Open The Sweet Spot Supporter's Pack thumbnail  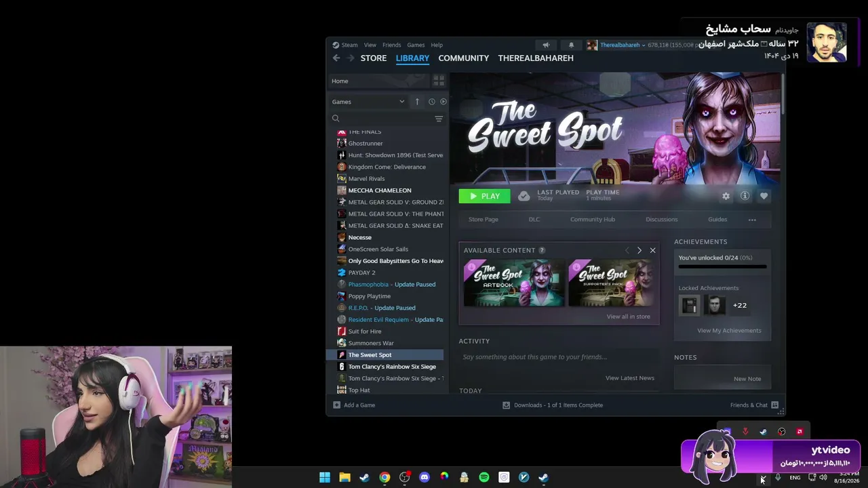coord(612,283)
